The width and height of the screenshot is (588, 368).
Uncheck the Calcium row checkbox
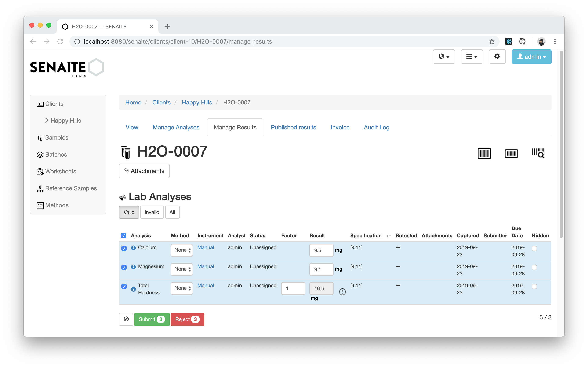point(124,248)
